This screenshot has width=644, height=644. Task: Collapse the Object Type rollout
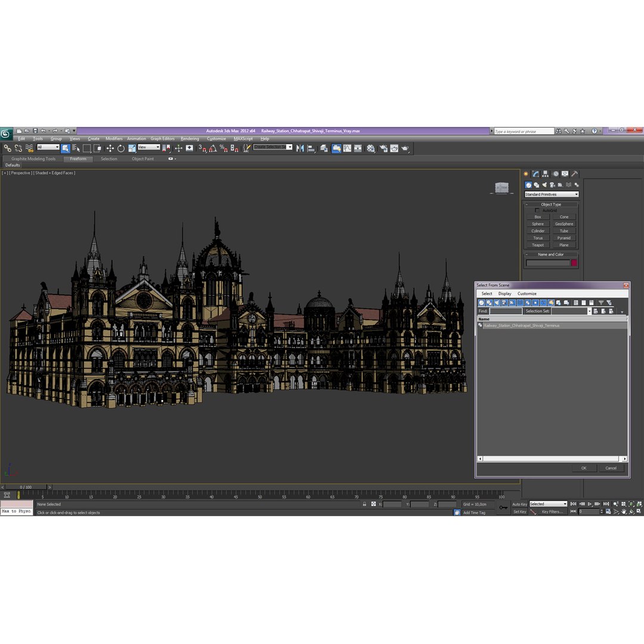(551, 204)
